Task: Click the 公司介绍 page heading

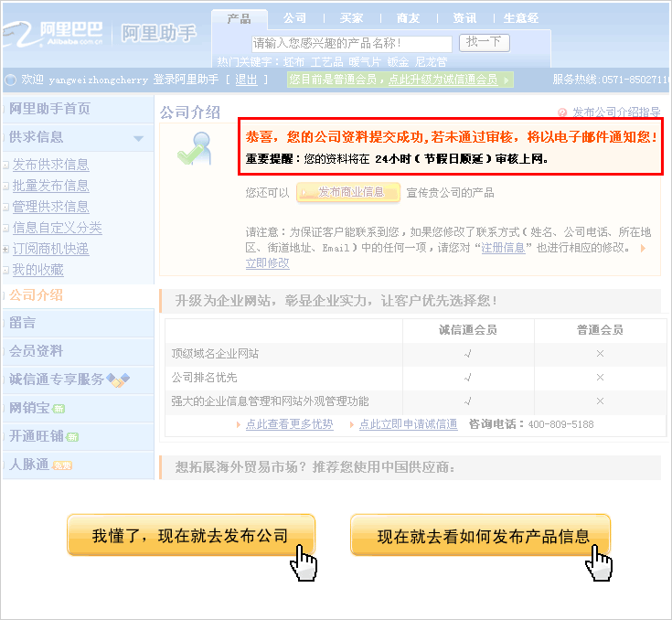Action: pyautogui.click(x=190, y=112)
